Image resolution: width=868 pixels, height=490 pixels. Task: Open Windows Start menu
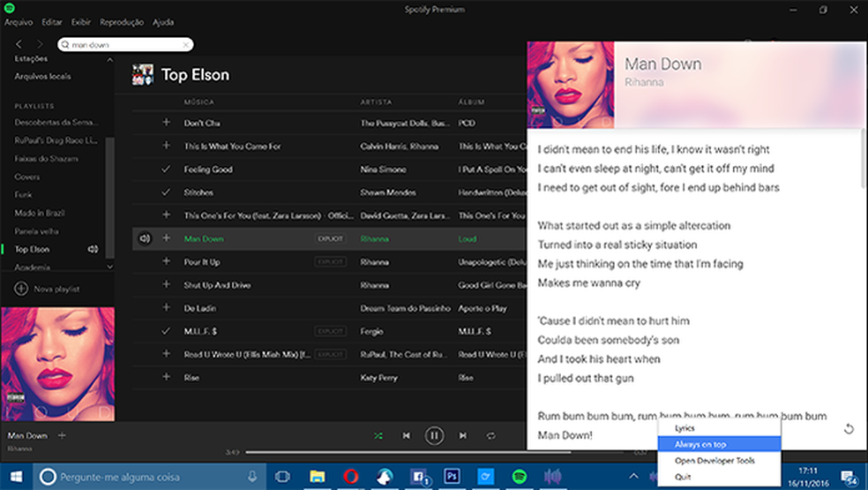(16, 477)
